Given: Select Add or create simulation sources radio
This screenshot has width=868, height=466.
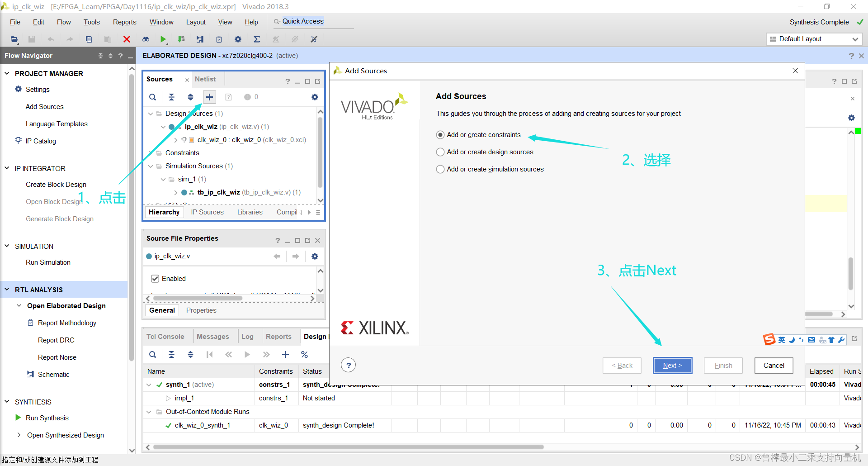Looking at the screenshot, I should point(440,169).
